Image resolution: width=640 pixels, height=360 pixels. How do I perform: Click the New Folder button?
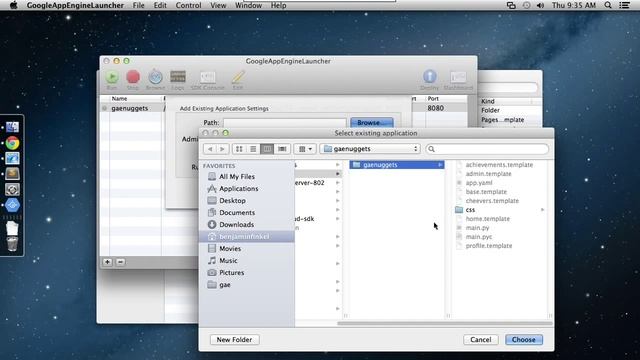[234, 340]
